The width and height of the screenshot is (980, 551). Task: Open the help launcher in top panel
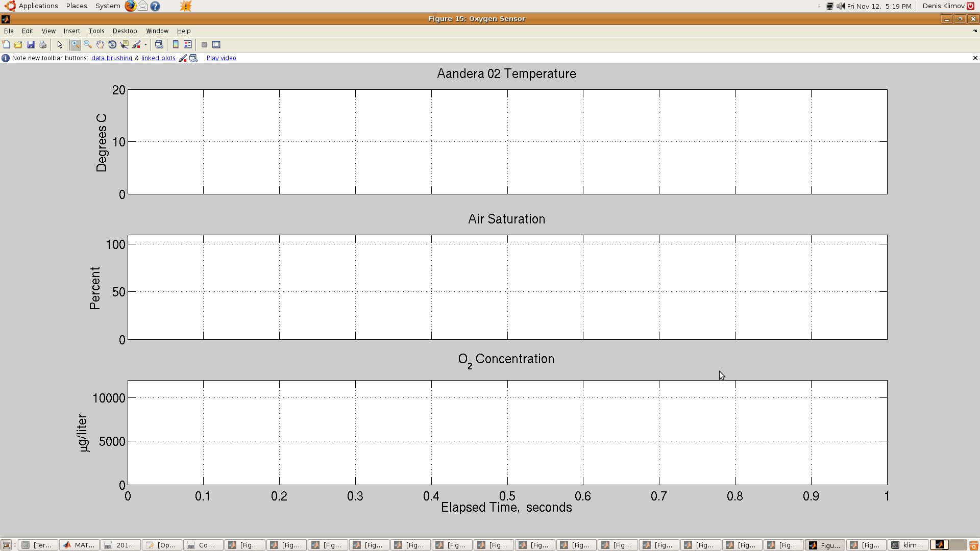[x=155, y=6]
